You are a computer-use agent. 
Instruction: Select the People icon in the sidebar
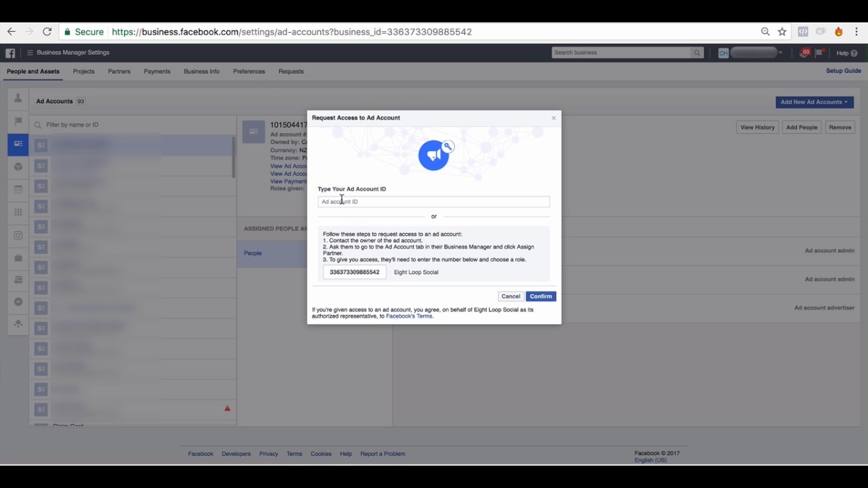click(18, 98)
